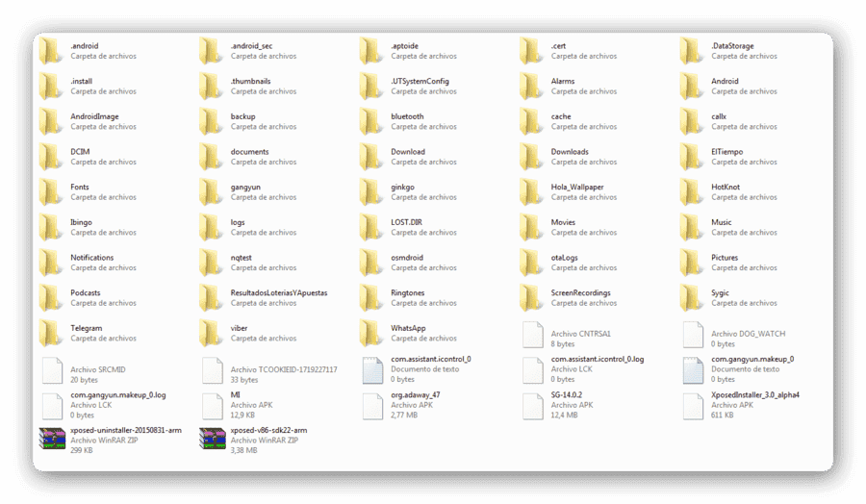This screenshot has width=866, height=504.
Task: Click the 'callx' folder name
Action: pyautogui.click(x=719, y=116)
